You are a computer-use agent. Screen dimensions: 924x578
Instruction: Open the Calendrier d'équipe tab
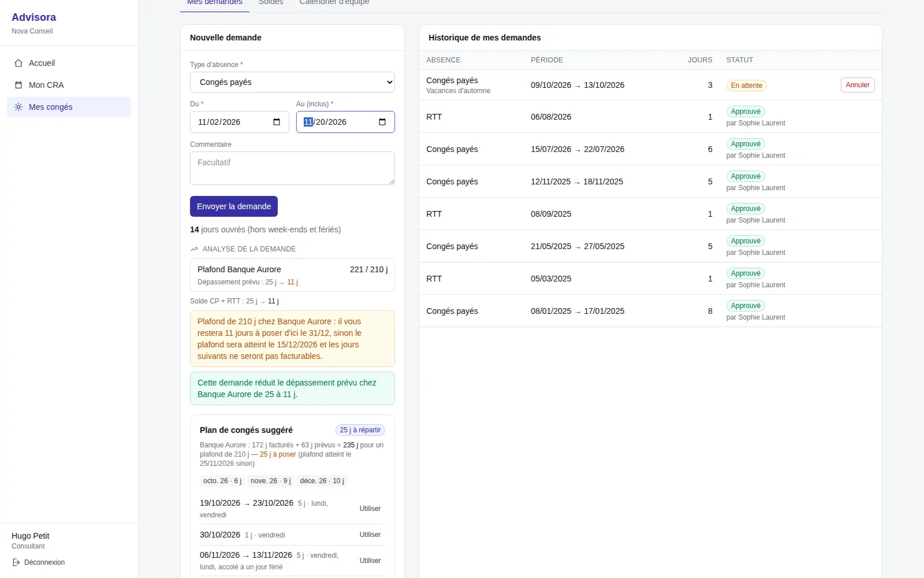[x=334, y=3]
